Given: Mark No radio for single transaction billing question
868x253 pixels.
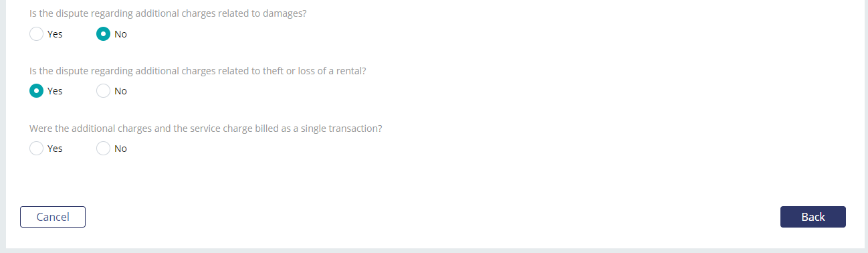Looking at the screenshot, I should point(103,149).
